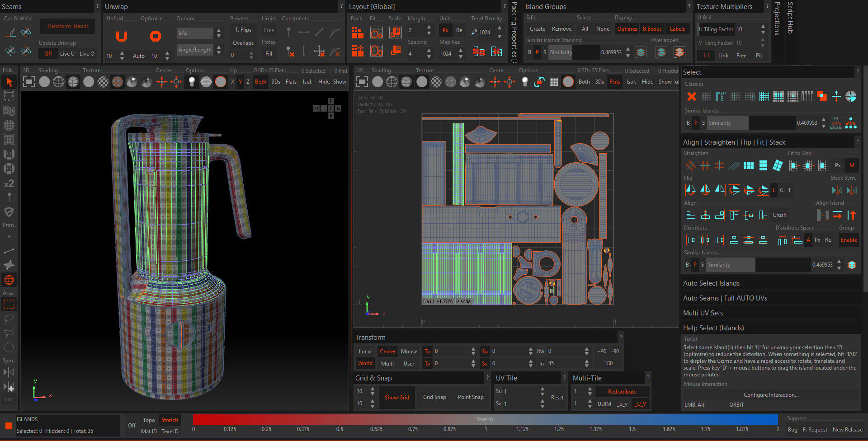Viewport: 868px width, 441px height.
Task: Click the rectangle area selection icon
Action: coord(9,305)
